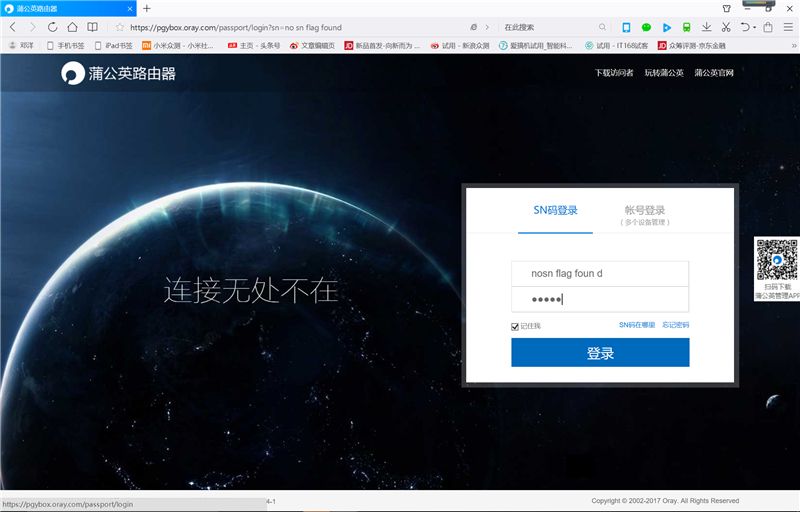Click the undo closed tab icon
The height and width of the screenshot is (512, 800).
[745, 27]
